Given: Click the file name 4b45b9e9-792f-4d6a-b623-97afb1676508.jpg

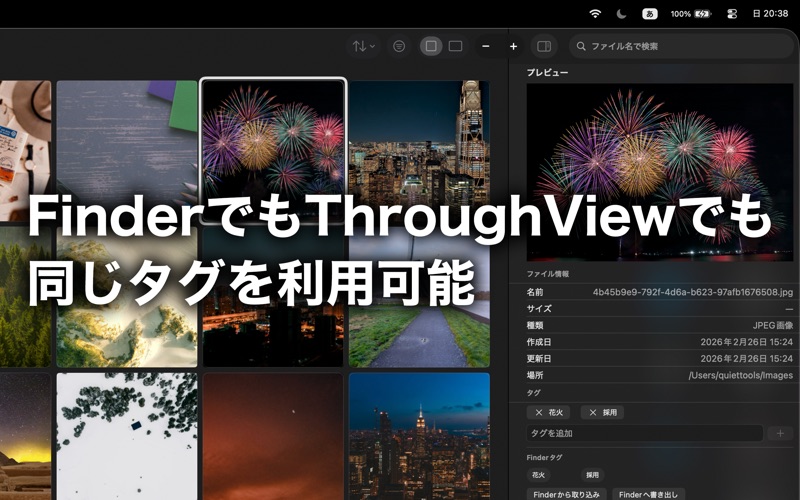Looking at the screenshot, I should (693, 292).
